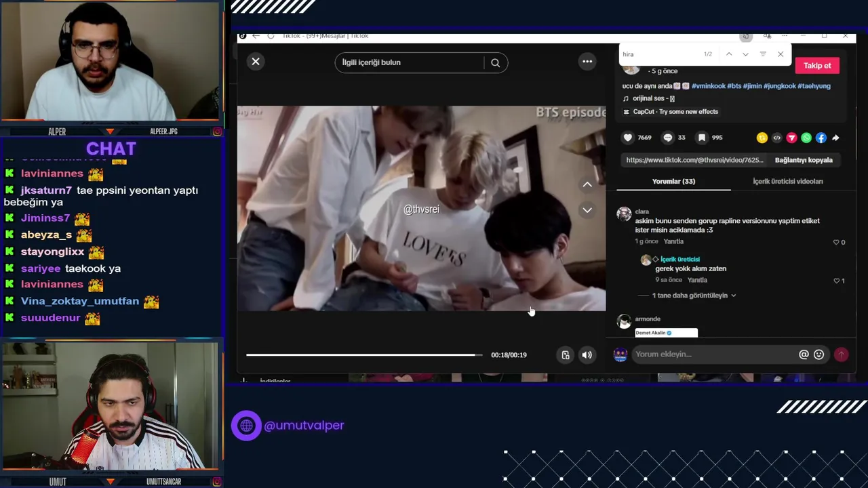Open the browser three-dot menu in the title bar
This screenshot has height=488, width=868.
tap(785, 36)
